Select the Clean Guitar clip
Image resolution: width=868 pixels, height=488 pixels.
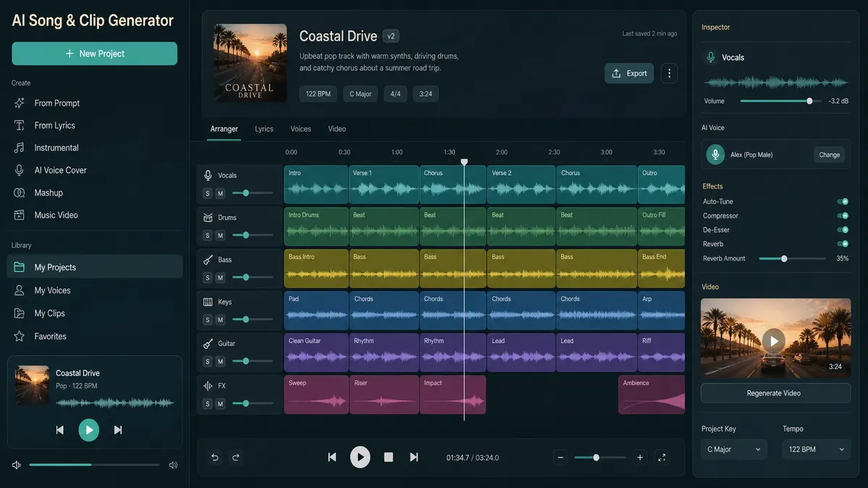tap(316, 352)
